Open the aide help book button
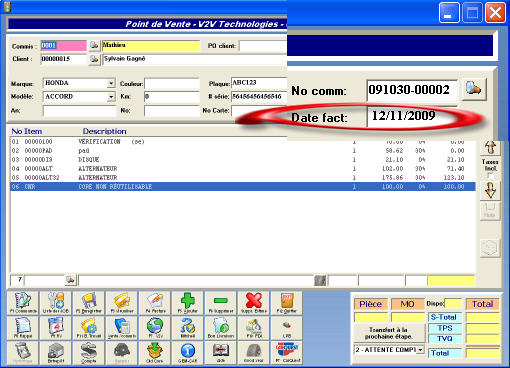The image size is (510, 368). pos(221,353)
